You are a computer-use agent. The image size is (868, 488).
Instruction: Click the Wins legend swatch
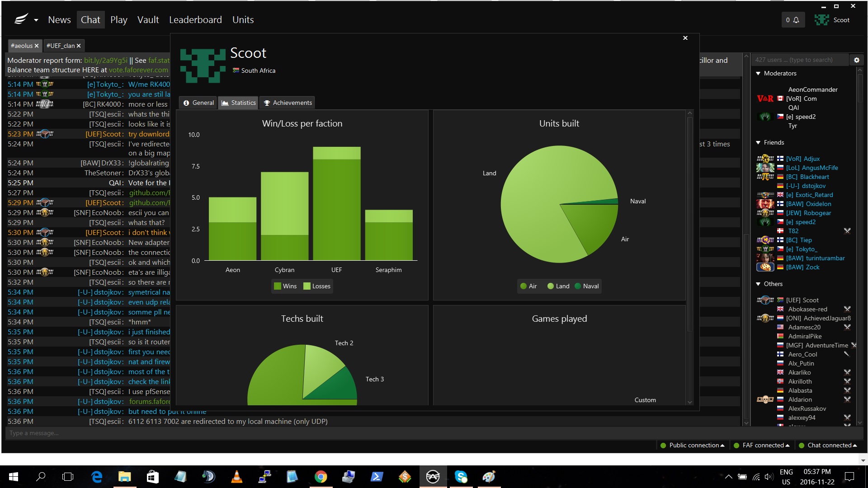click(278, 286)
